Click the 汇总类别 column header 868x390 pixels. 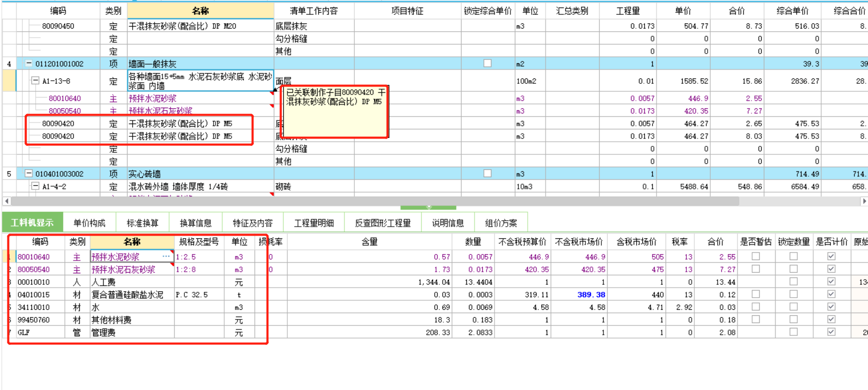pos(572,11)
